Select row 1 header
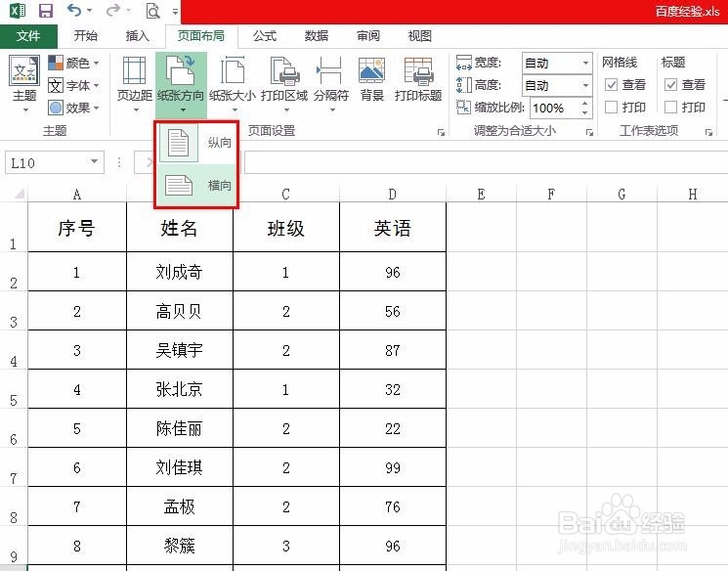 click(x=14, y=228)
